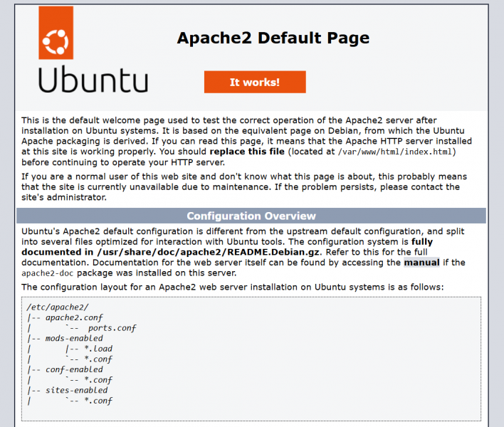
Task: Click the conf-enabled entry in tree
Action: point(74,369)
